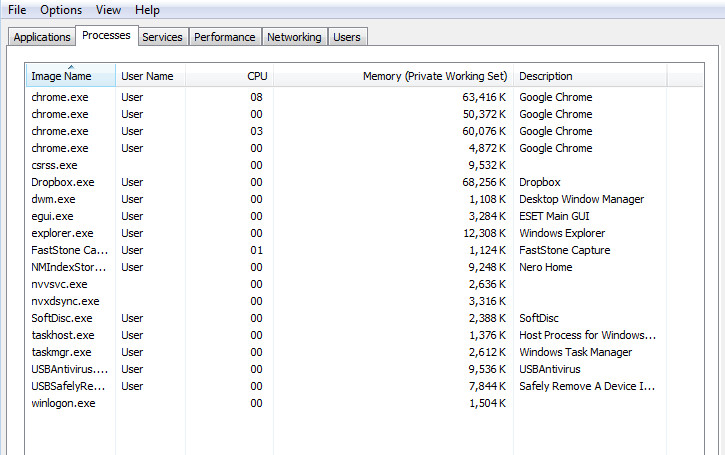Open the File menu
This screenshot has height=455, width=725.
point(17,10)
